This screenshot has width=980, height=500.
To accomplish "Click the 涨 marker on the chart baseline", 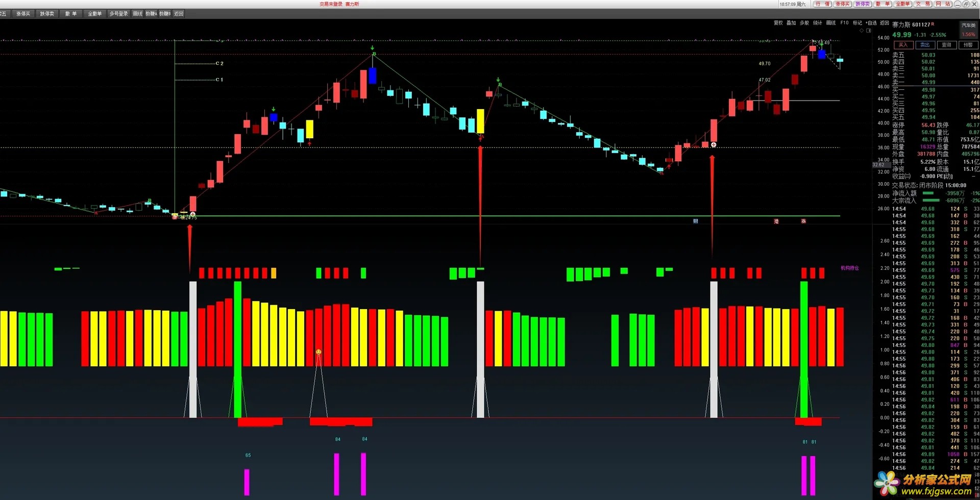I will [803, 221].
